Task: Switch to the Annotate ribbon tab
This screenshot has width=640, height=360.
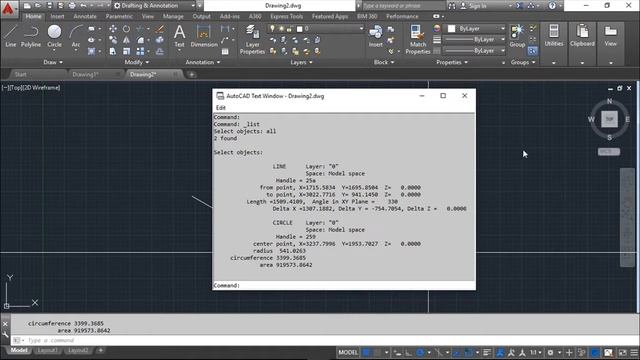Action: pos(85,16)
